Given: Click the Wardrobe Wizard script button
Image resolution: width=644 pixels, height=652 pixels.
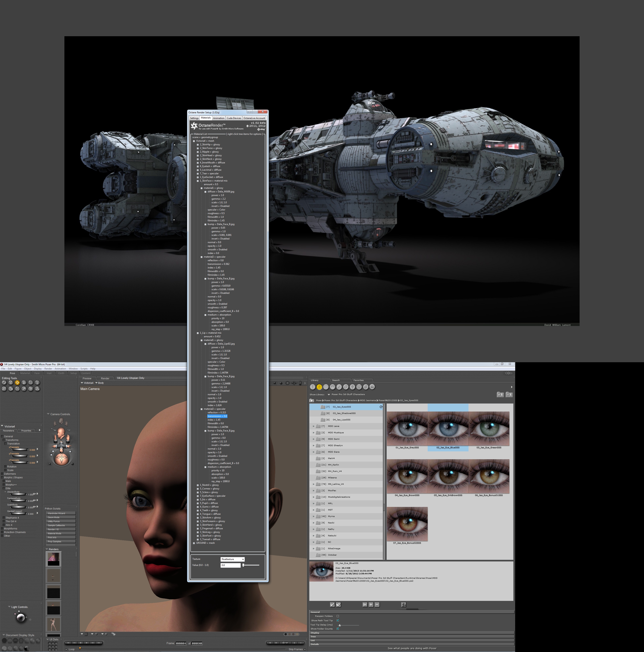Looking at the screenshot, I should click(61, 513).
